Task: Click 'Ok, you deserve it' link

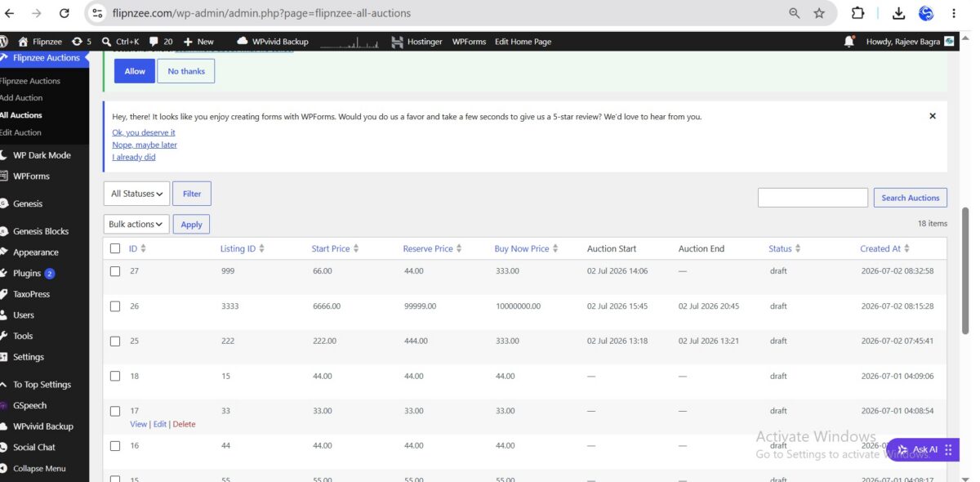Action: click(144, 132)
